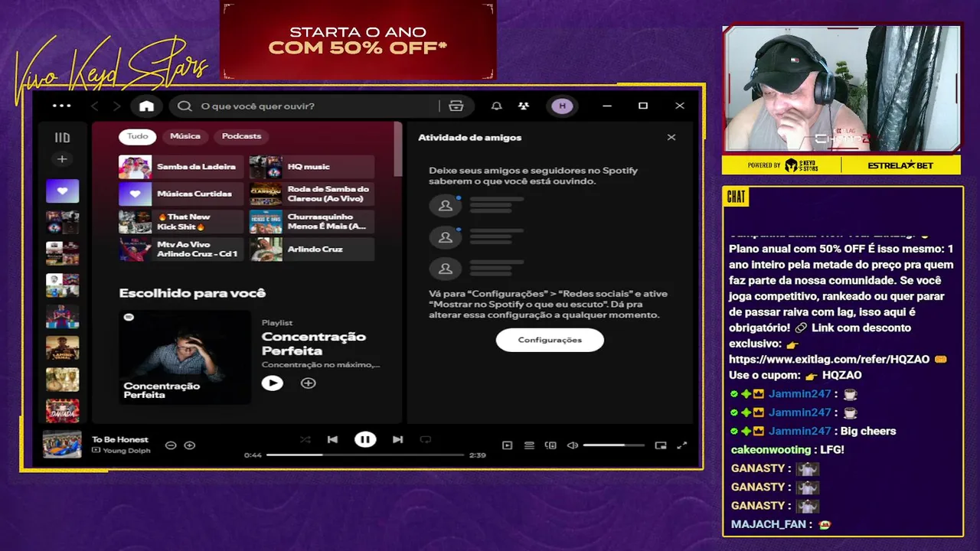Open the Young Dolph artist link

click(x=126, y=451)
